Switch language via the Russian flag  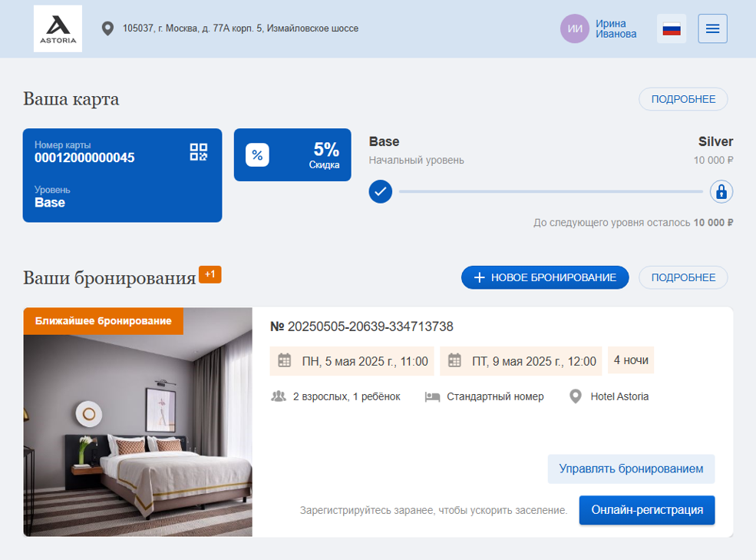671,28
